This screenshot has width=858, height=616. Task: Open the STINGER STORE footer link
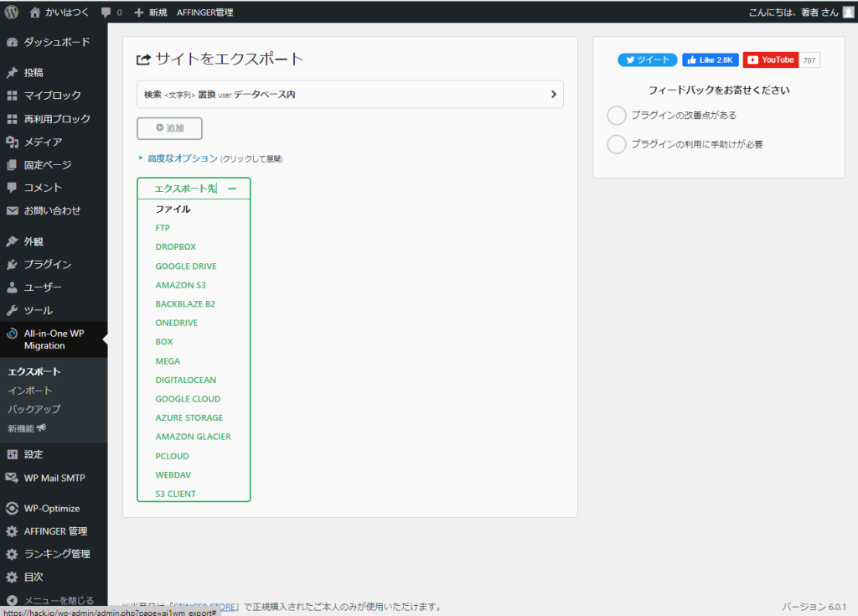click(204, 607)
